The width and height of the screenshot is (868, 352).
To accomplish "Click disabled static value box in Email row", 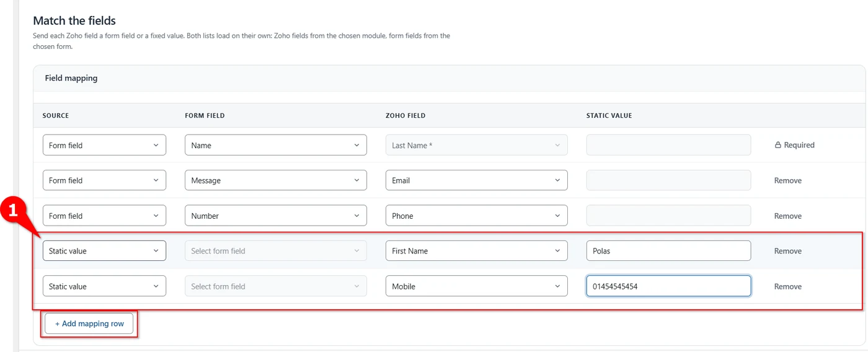I will 668,180.
